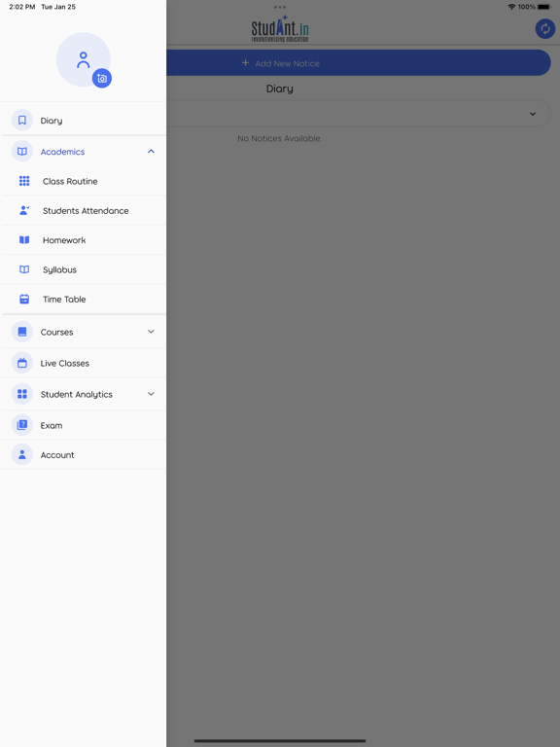Click the date Tue Jan 25

pos(58,7)
